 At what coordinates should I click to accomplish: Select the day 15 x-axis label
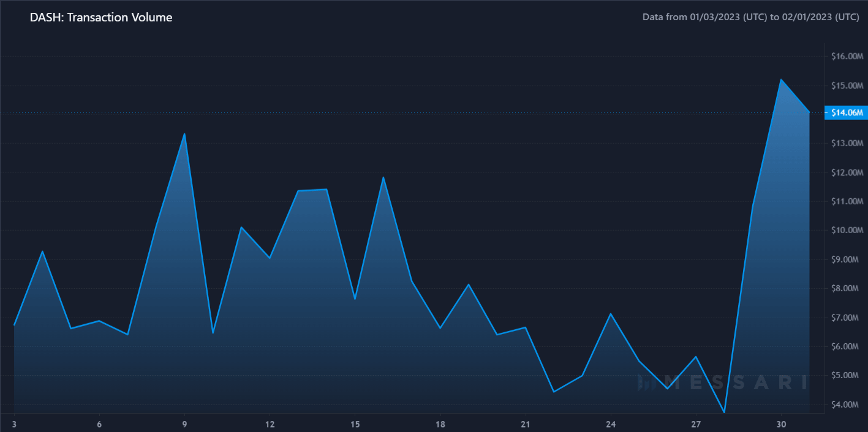[x=354, y=423]
